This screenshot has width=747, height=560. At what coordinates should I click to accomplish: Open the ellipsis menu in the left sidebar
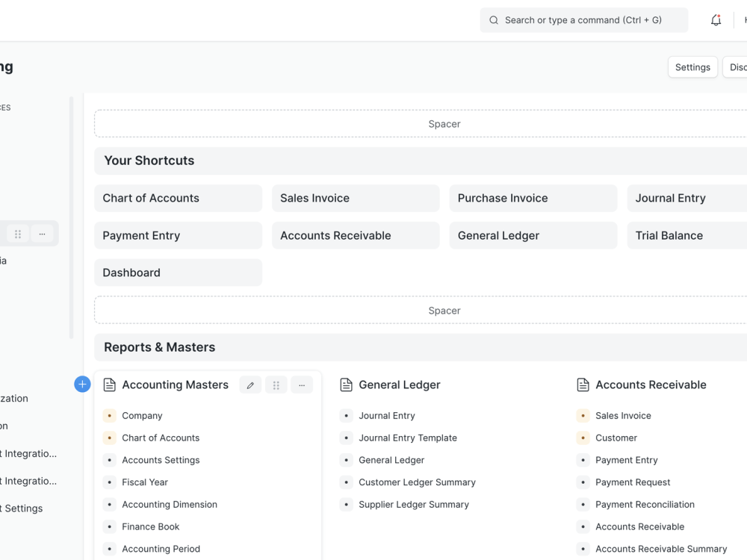coord(43,233)
